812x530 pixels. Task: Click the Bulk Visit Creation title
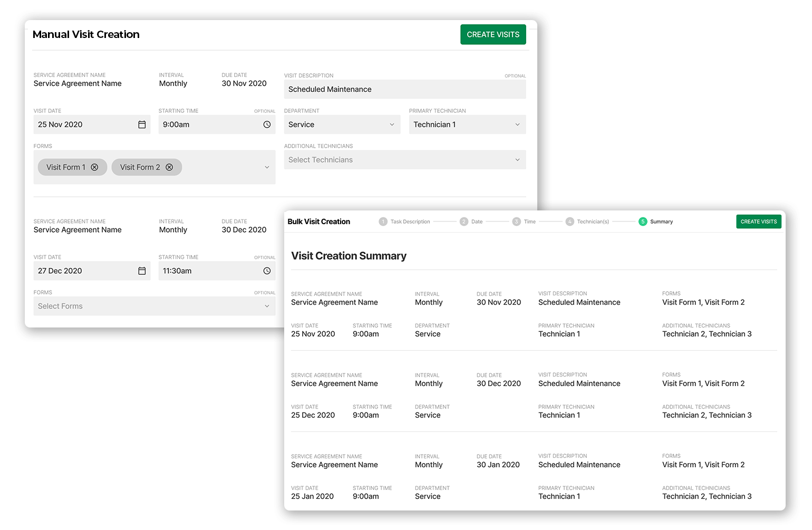coord(318,221)
